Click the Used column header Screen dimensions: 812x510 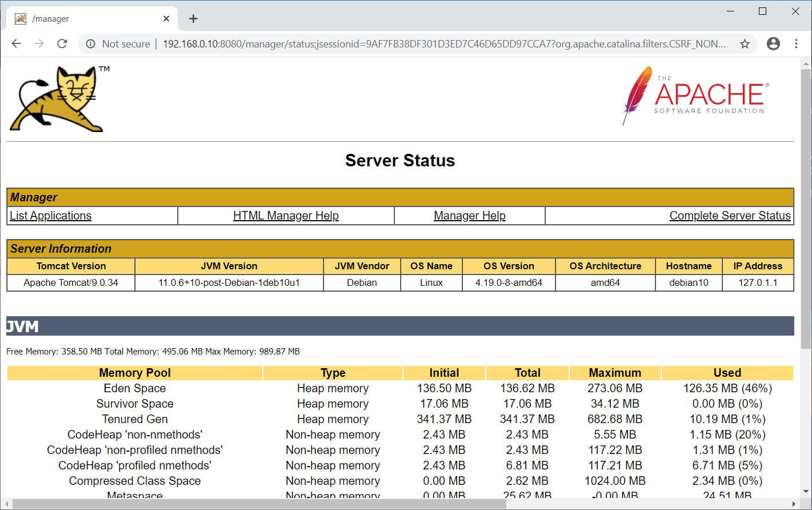tap(727, 373)
